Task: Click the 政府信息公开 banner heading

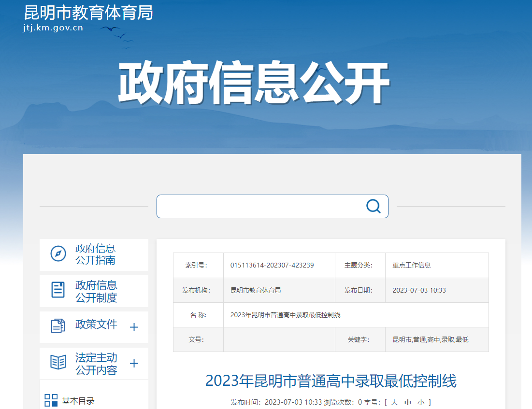Action: pos(254,83)
